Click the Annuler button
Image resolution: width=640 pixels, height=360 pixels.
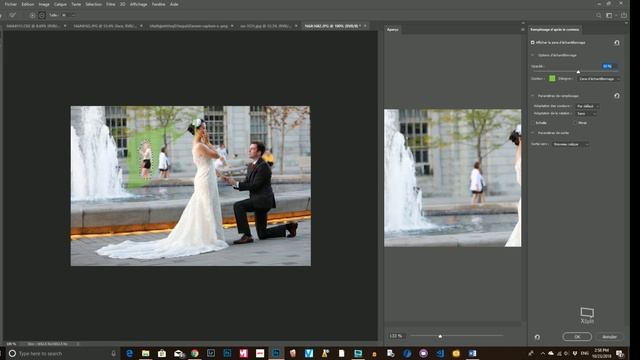tap(609, 337)
